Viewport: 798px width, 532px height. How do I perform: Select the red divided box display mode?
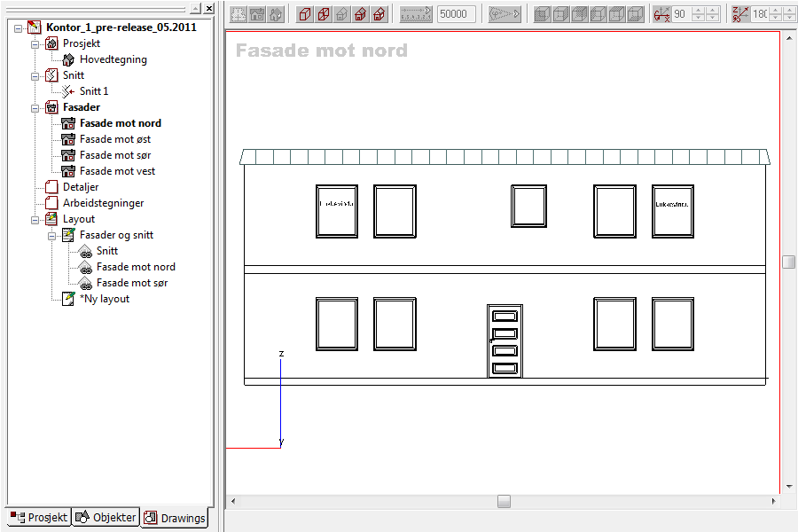coord(323,14)
